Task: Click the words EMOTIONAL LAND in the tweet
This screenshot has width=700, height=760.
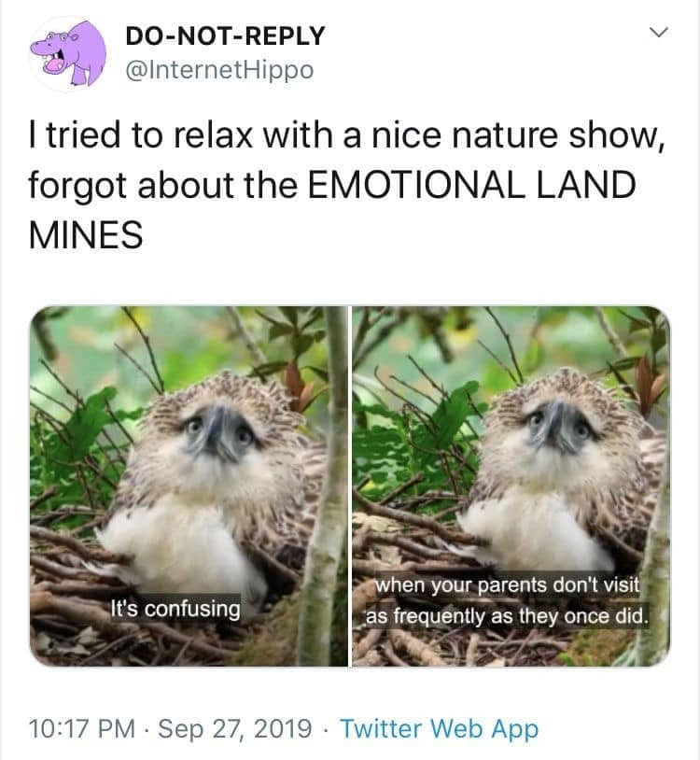Action: tap(472, 185)
